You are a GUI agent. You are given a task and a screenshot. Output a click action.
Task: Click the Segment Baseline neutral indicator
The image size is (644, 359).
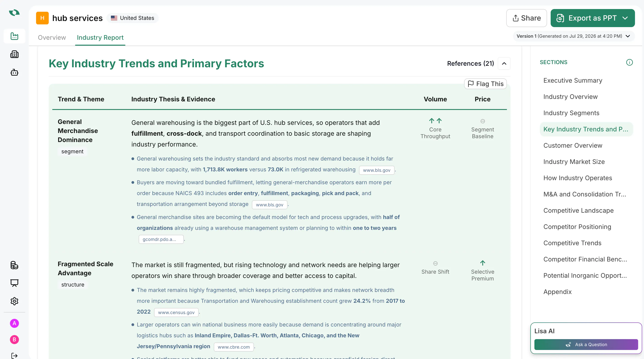(x=483, y=121)
